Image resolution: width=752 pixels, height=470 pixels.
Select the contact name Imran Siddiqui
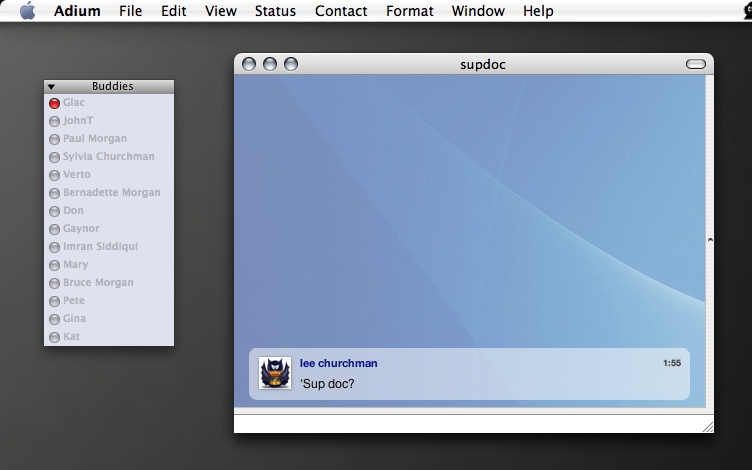pos(100,246)
